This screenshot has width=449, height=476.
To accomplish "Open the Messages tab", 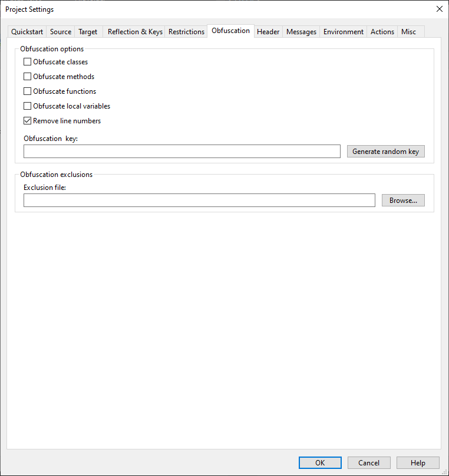I will (x=301, y=32).
